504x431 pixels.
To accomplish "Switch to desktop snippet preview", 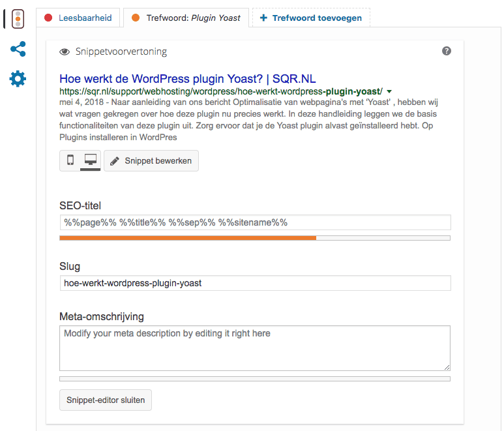I will coord(91,160).
